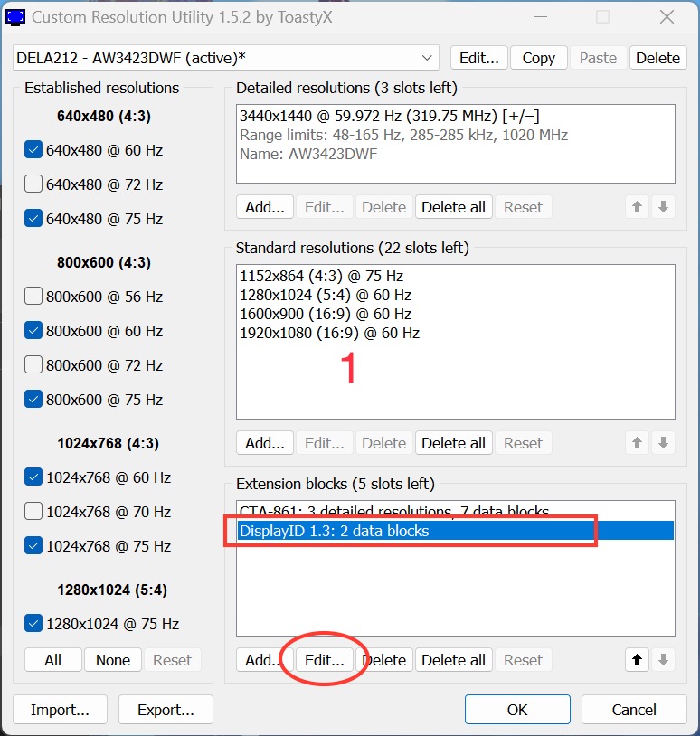Click Import... at the bottom left
700x736 pixels.
60,710
